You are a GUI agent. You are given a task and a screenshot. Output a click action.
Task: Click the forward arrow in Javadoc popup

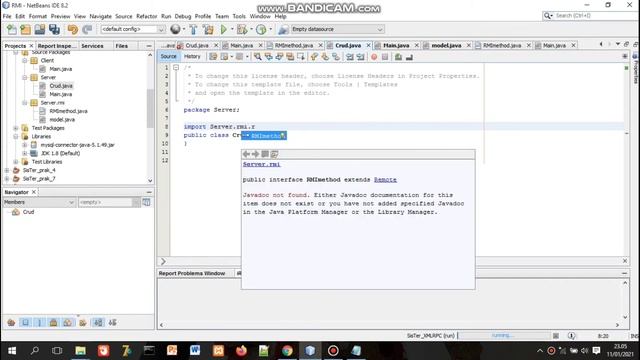coord(256,154)
